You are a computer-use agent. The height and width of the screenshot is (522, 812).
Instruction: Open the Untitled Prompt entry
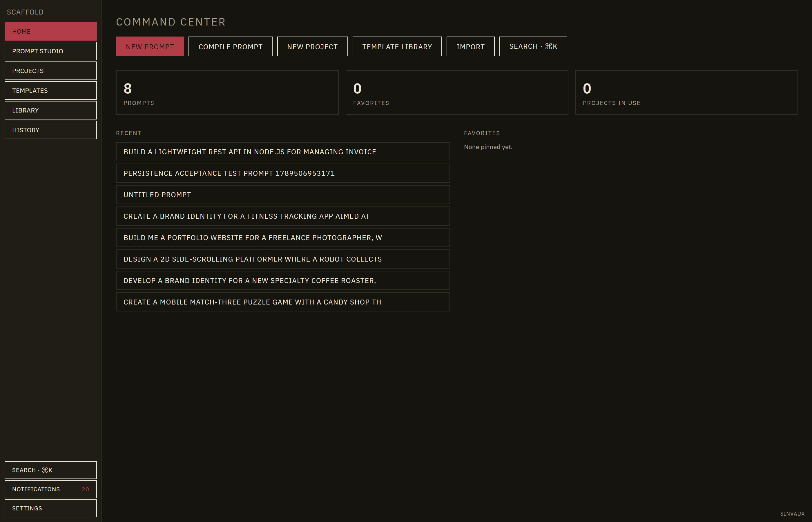point(283,195)
